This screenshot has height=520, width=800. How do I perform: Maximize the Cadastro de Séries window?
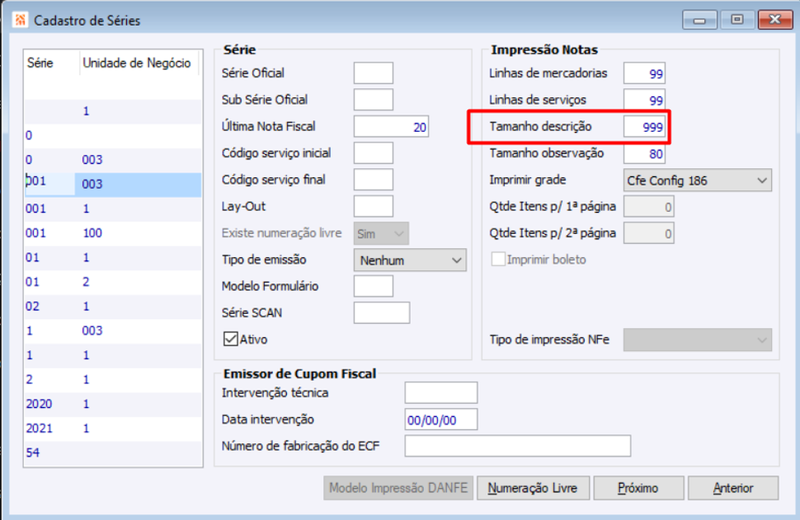(x=737, y=20)
